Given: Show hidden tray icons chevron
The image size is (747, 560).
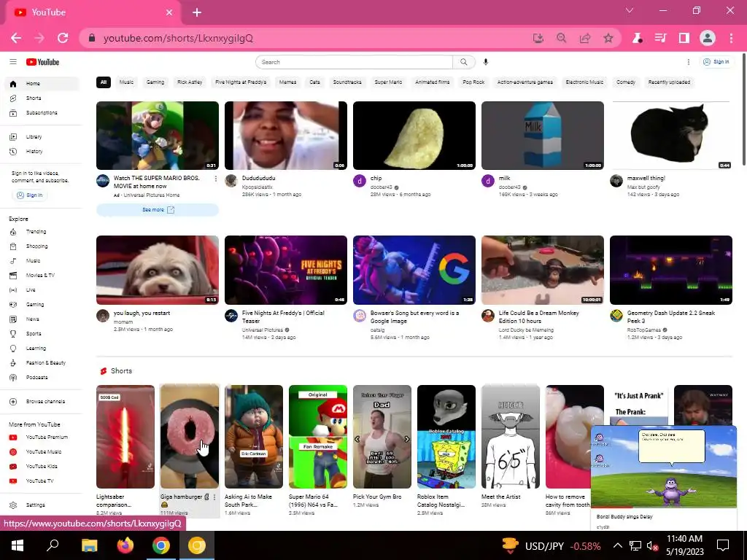Looking at the screenshot, I should click(x=617, y=545).
